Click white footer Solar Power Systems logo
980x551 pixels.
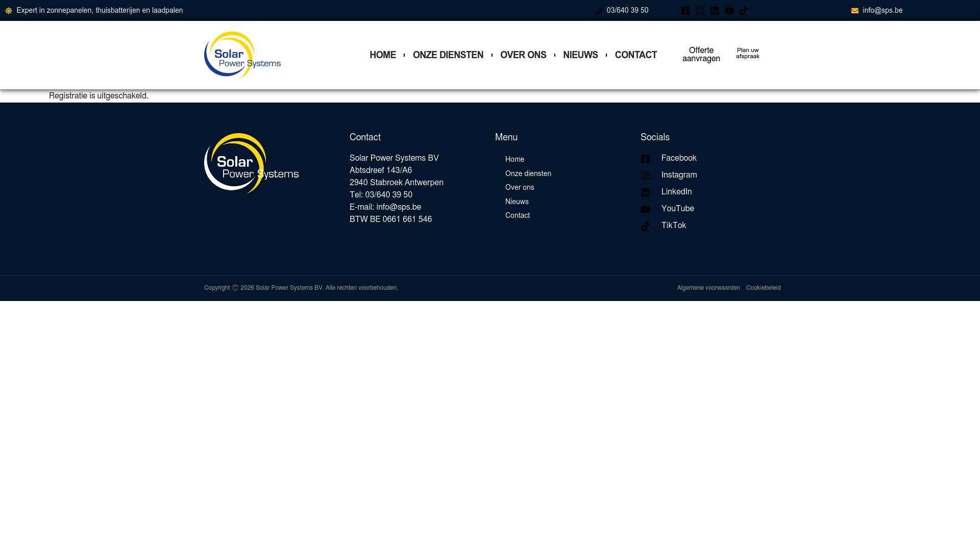tap(251, 163)
